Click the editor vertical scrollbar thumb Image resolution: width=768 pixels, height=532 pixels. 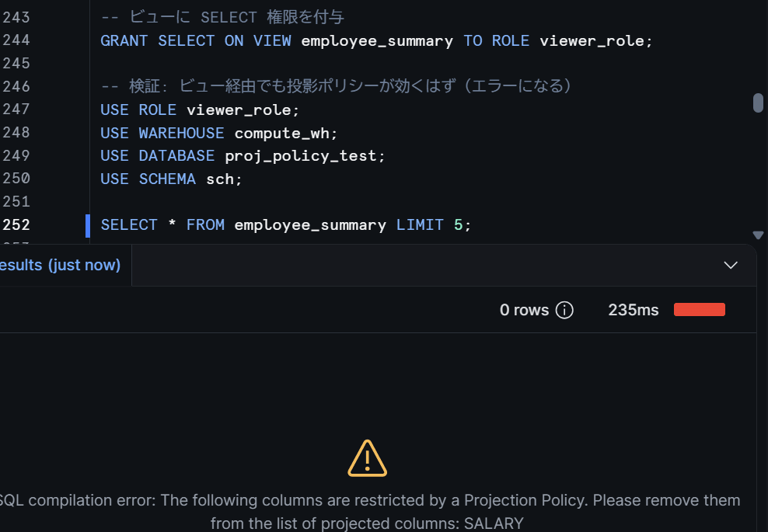pos(758,103)
